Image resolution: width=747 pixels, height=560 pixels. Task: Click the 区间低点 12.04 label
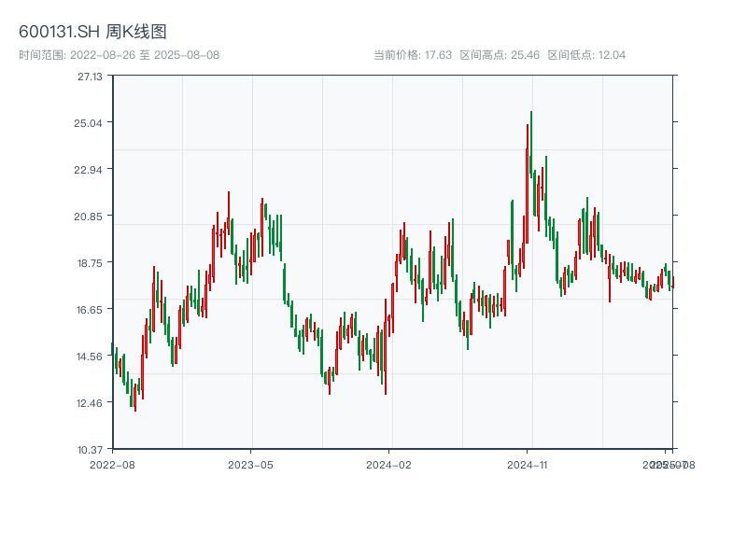pos(586,55)
